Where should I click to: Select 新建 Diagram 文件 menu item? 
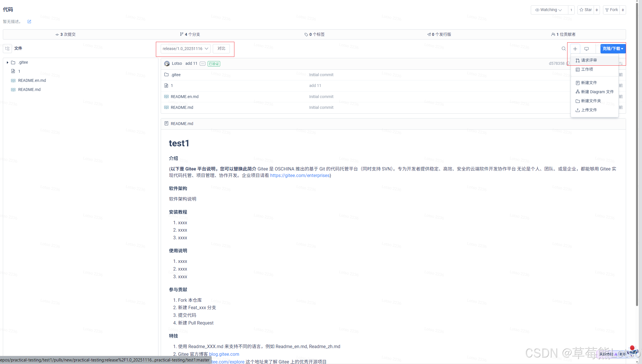point(597,92)
